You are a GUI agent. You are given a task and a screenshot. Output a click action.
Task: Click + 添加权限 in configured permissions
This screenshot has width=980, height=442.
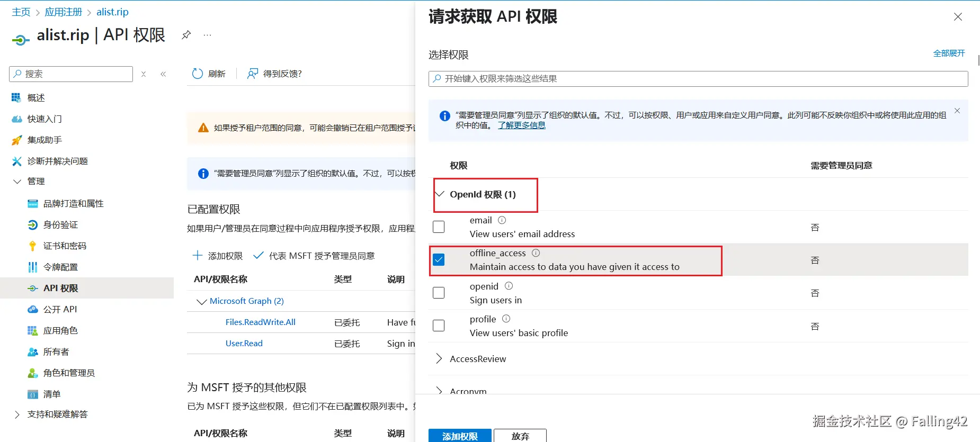click(217, 256)
